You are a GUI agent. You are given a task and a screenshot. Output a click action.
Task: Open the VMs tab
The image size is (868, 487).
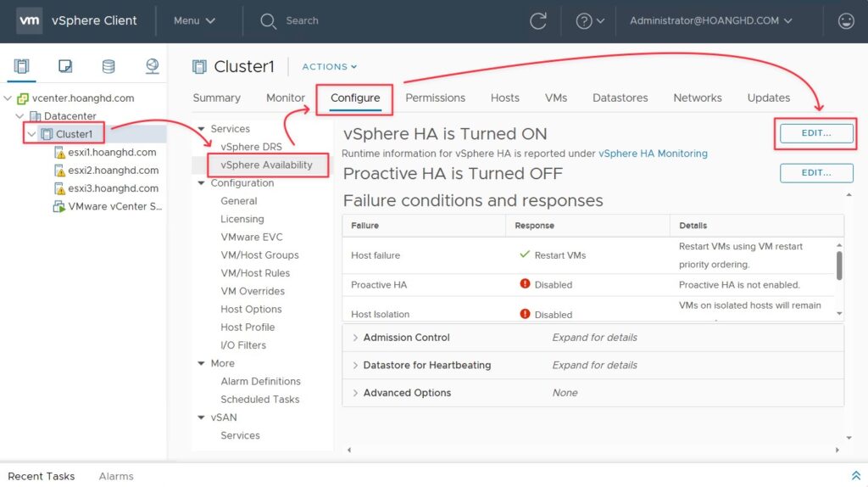click(x=556, y=98)
